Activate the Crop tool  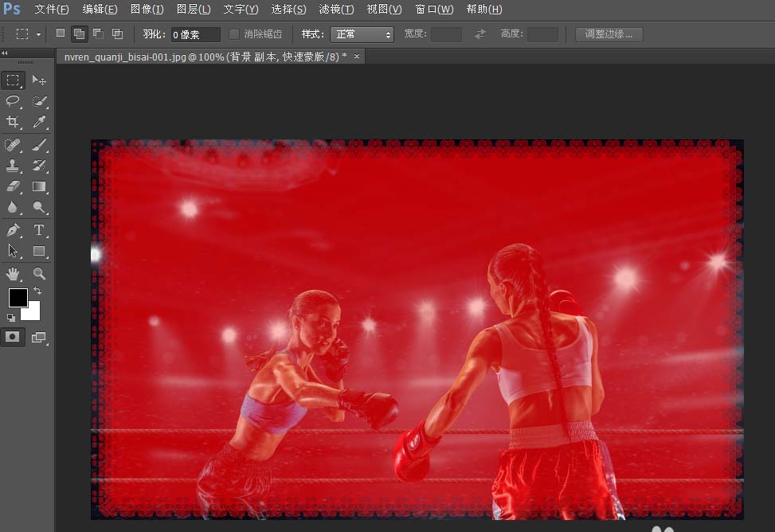(x=13, y=122)
